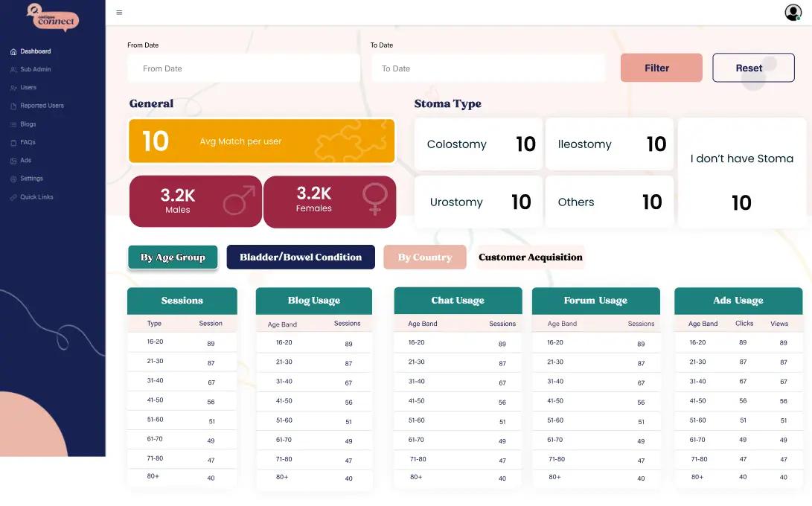Click the Blogs icon in sidebar
812x506 pixels.
click(x=13, y=125)
